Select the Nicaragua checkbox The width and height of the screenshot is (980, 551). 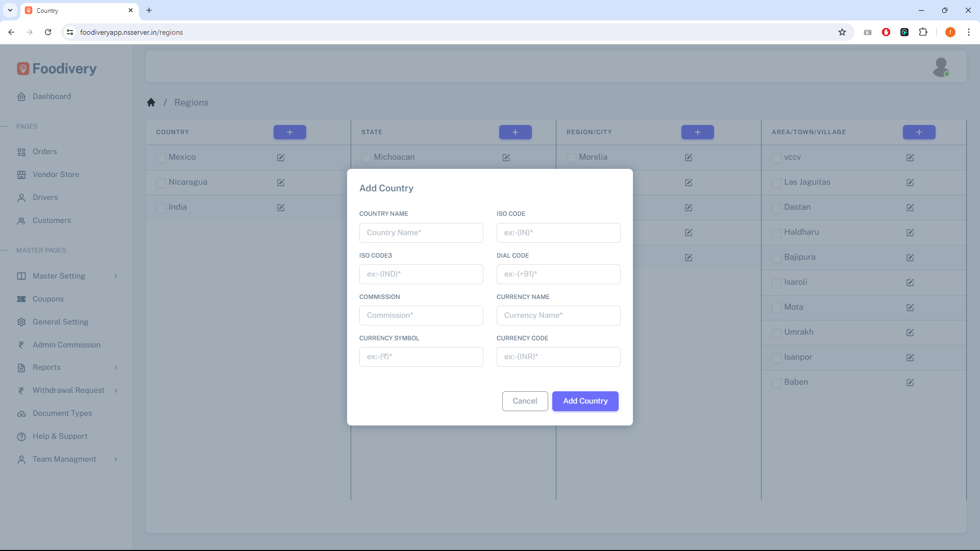pyautogui.click(x=161, y=183)
